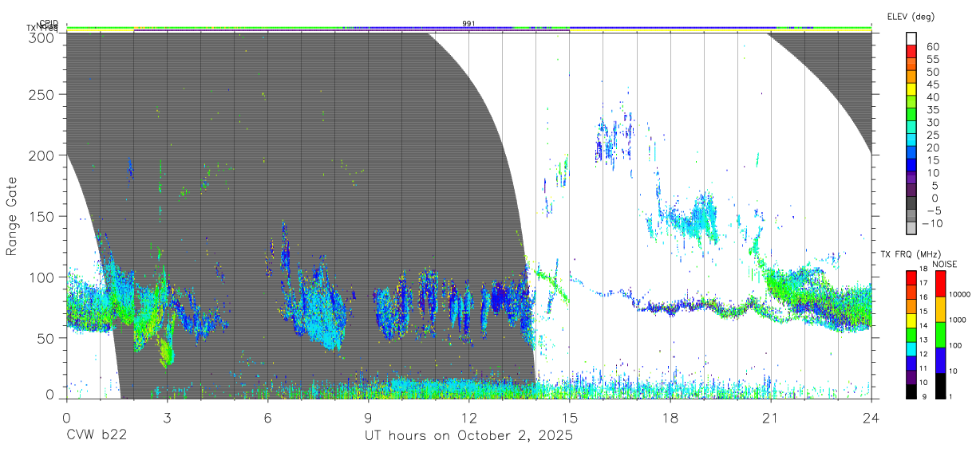Click the 'ELEV (deg)' colorbar title
Image resolution: width=980 pixels, height=452 pixels.
[x=911, y=16]
